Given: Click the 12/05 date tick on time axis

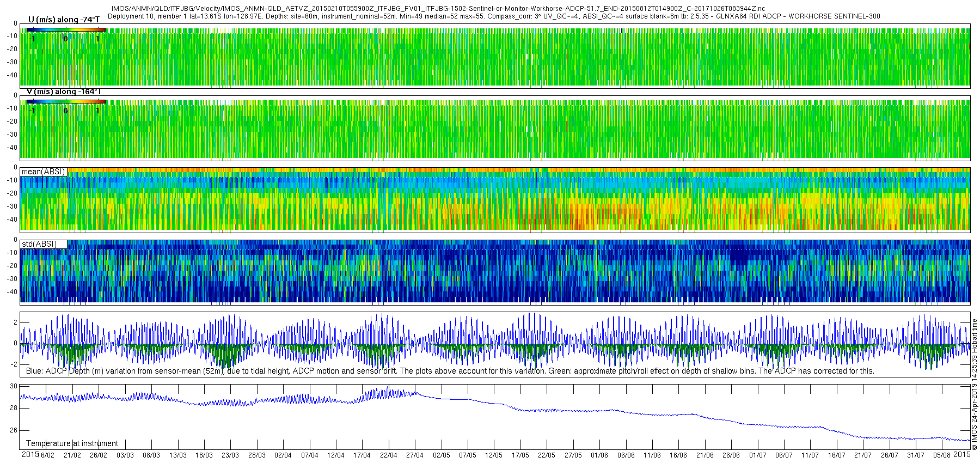Looking at the screenshot, I should (x=494, y=455).
